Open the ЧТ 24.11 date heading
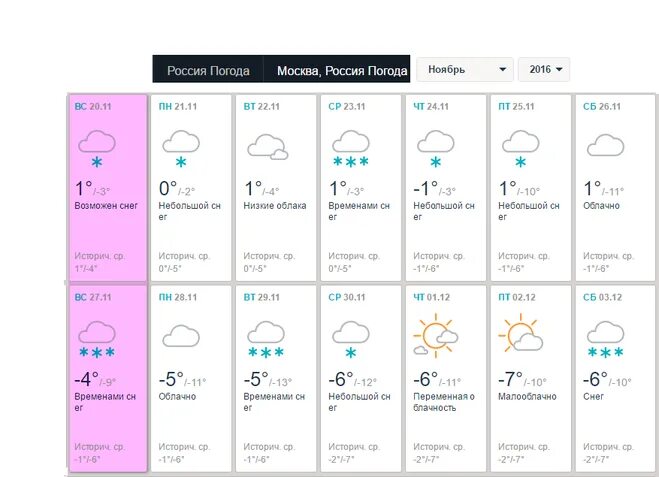 (x=431, y=106)
